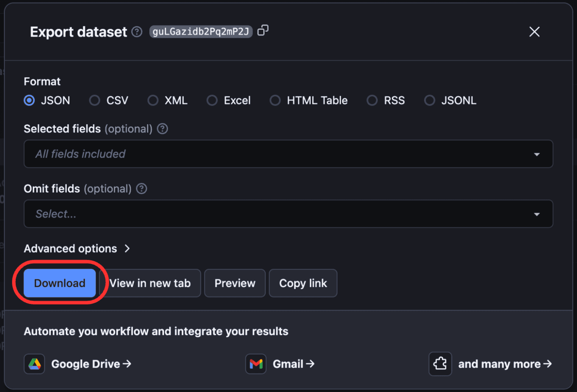Click the Download button
Viewport: 577px width, 392px height.
click(x=60, y=283)
